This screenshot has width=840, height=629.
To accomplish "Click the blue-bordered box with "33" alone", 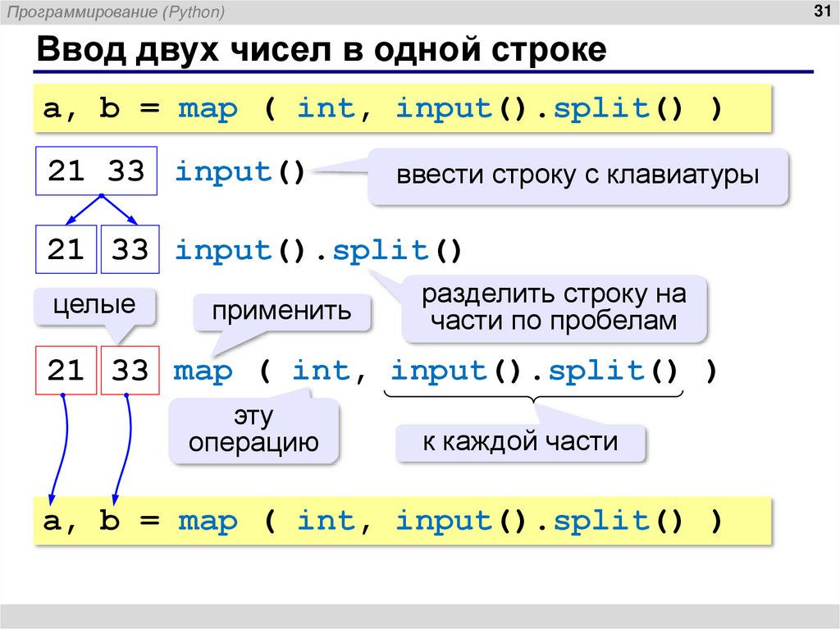I will tap(130, 249).
